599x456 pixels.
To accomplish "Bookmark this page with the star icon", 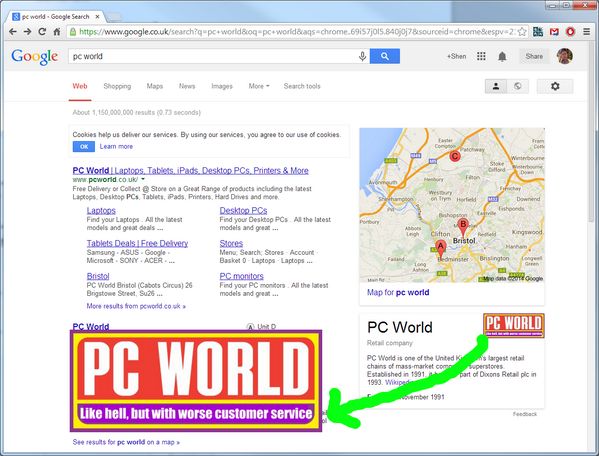I will tap(522, 32).
